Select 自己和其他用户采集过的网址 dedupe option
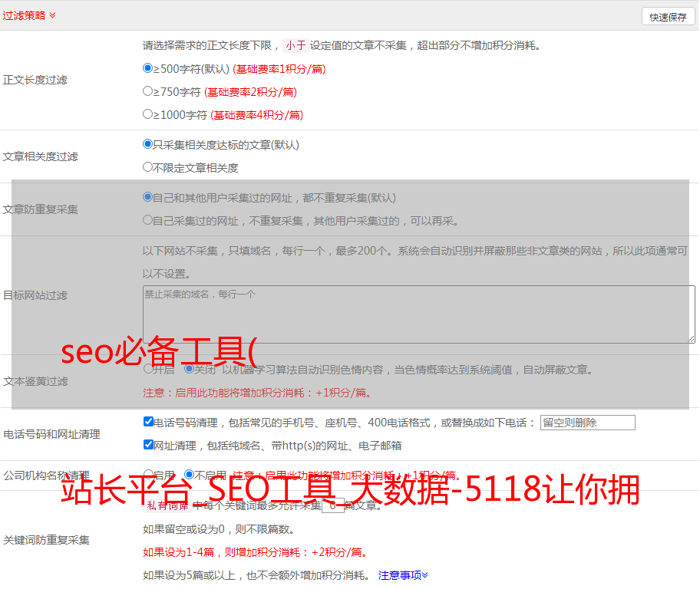 (147, 197)
